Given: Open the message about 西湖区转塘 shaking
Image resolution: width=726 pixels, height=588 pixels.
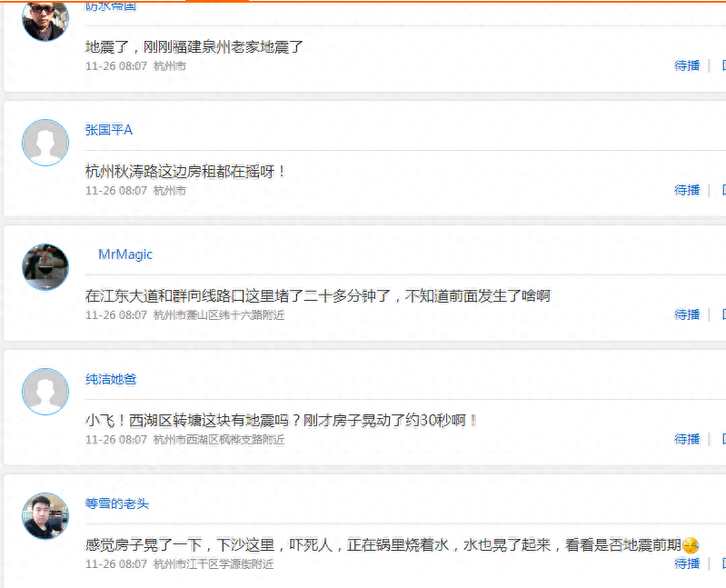Looking at the screenshot, I should [282, 420].
